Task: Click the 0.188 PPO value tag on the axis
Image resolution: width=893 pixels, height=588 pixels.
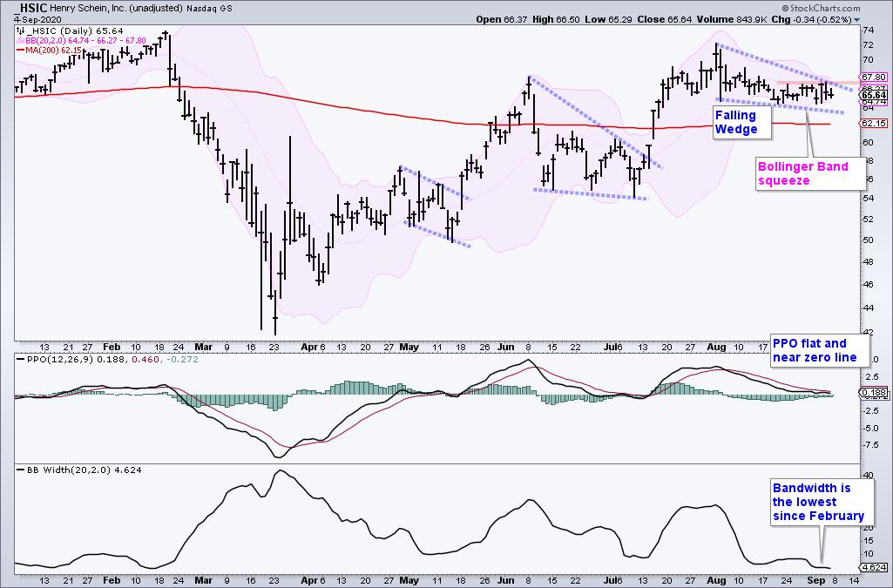Action: click(x=873, y=392)
